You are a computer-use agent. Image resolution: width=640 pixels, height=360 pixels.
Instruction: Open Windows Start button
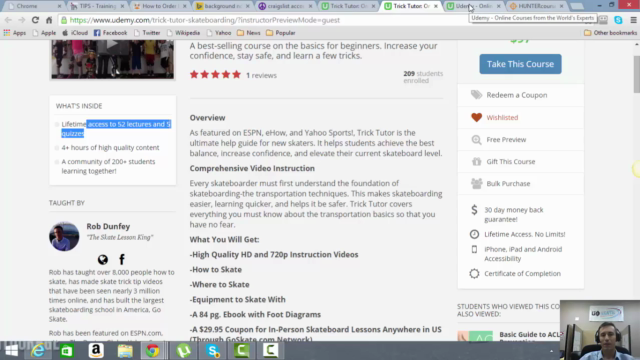coord(11,351)
